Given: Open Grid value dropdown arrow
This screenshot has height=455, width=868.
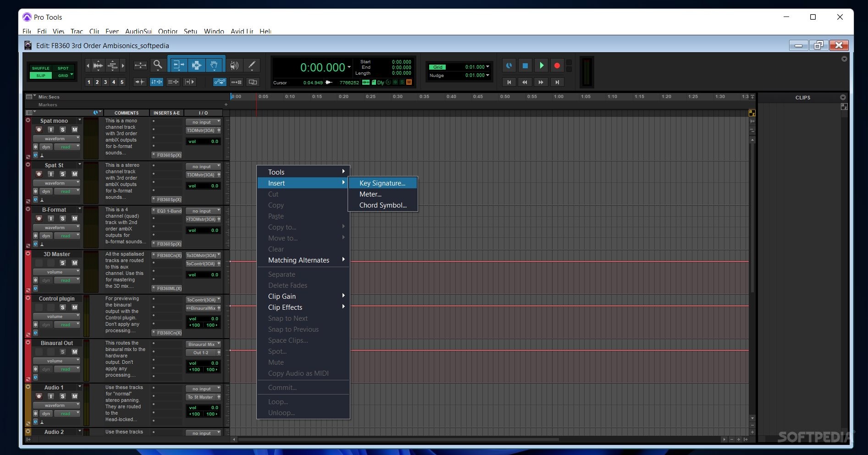Looking at the screenshot, I should click(487, 67).
